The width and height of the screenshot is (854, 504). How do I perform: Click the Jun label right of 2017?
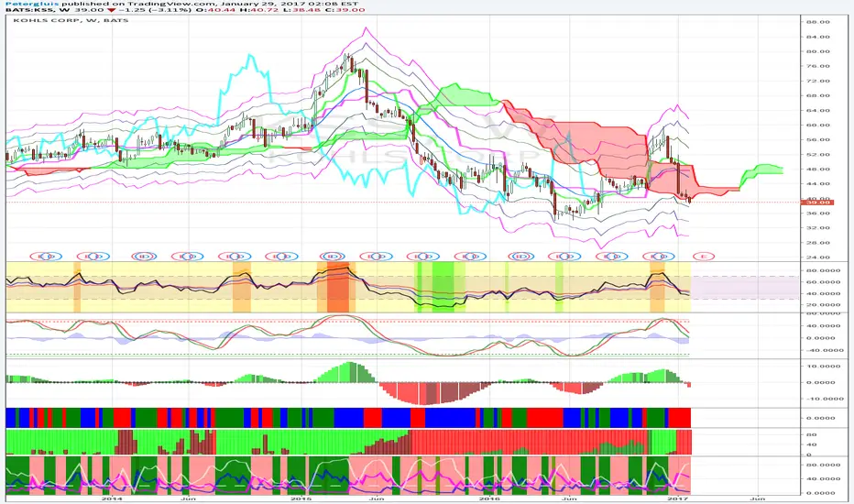coord(758,498)
